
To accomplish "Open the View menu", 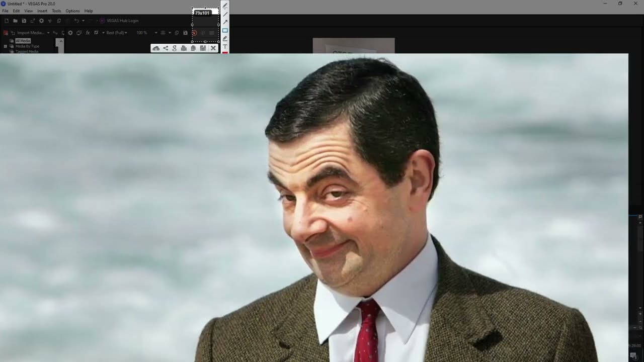I will 29,11.
